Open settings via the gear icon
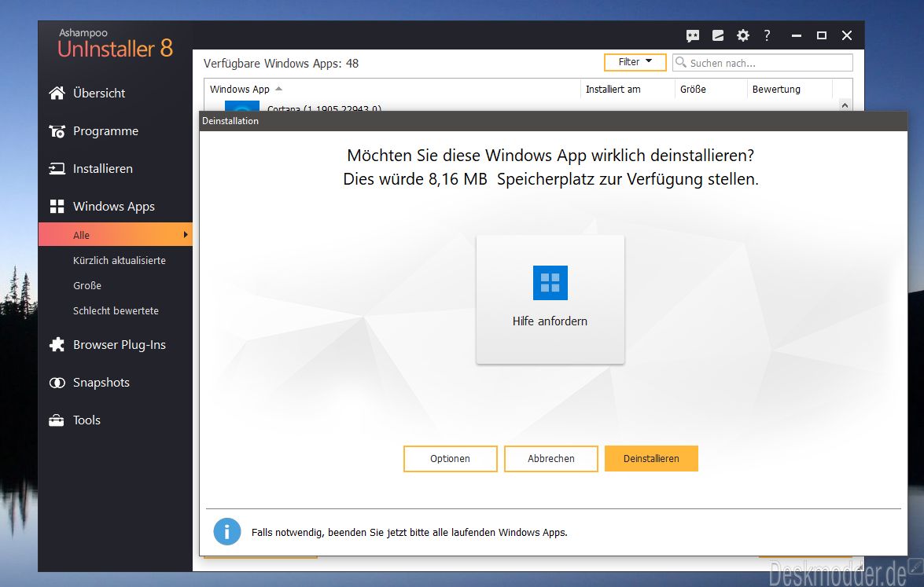Image resolution: width=924 pixels, height=587 pixels. [x=743, y=36]
